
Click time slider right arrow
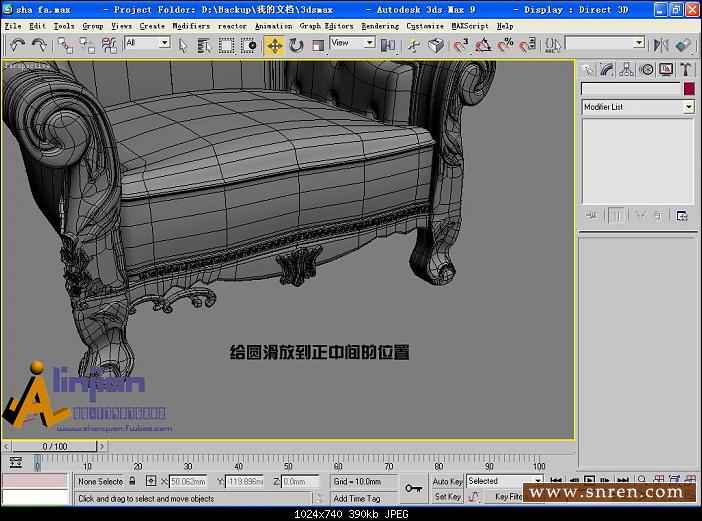[102, 446]
